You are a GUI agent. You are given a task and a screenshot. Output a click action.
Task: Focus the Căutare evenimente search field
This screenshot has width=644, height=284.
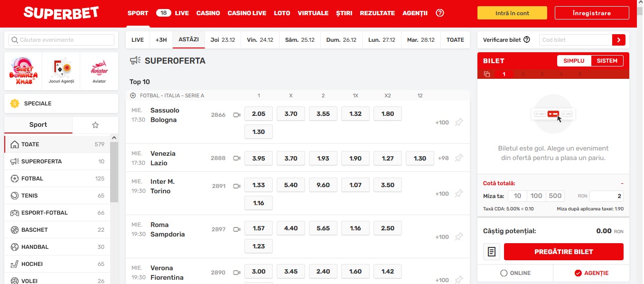(x=61, y=40)
